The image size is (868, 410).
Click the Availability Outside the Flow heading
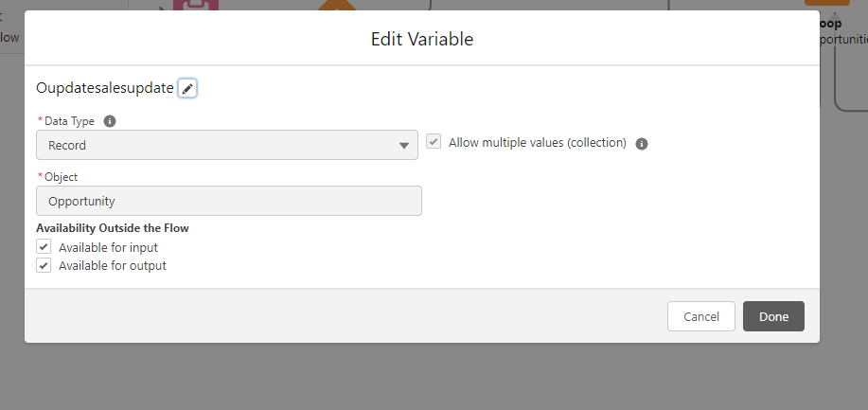coord(119,228)
